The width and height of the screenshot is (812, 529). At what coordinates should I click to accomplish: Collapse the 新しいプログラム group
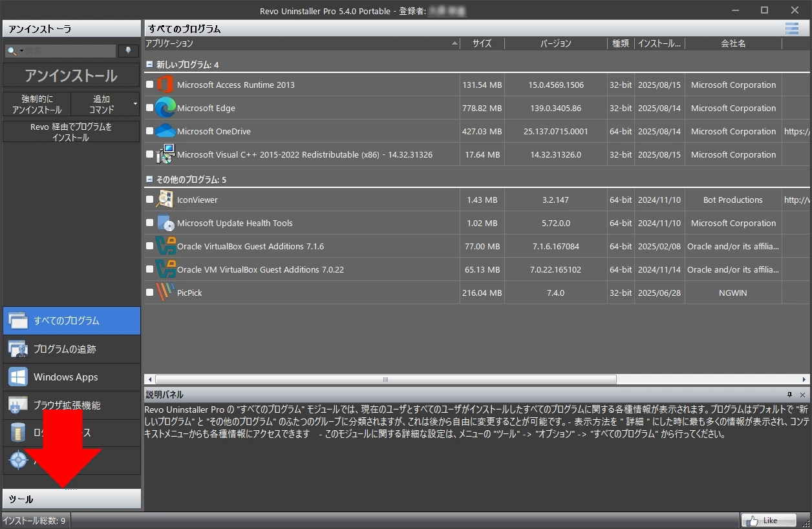150,65
